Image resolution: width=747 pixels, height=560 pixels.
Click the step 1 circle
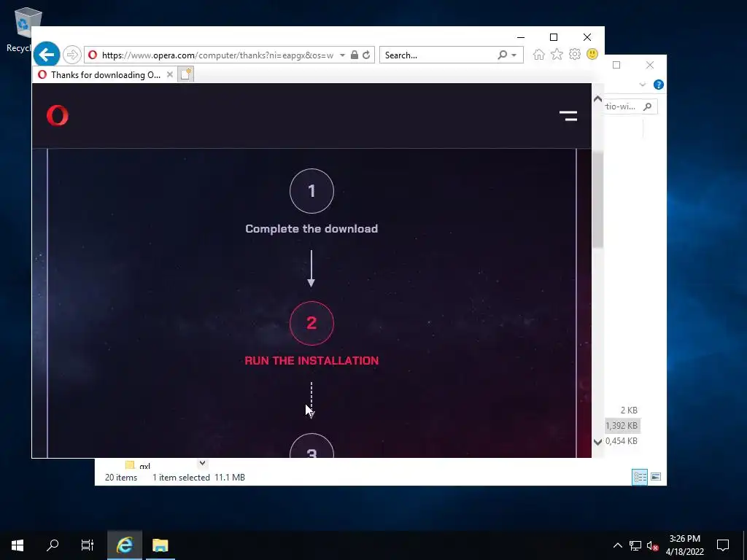[311, 191]
